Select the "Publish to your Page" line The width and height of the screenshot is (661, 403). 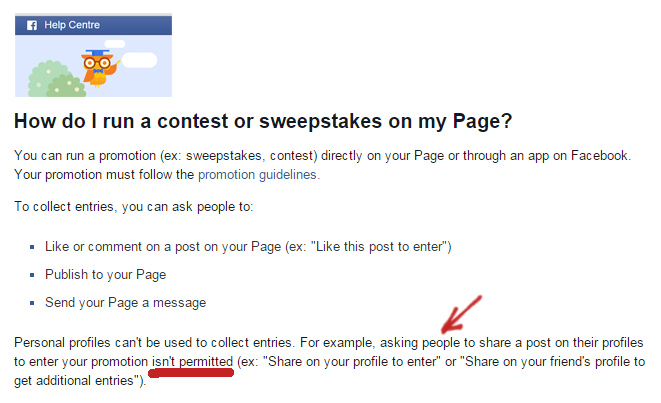(105, 274)
